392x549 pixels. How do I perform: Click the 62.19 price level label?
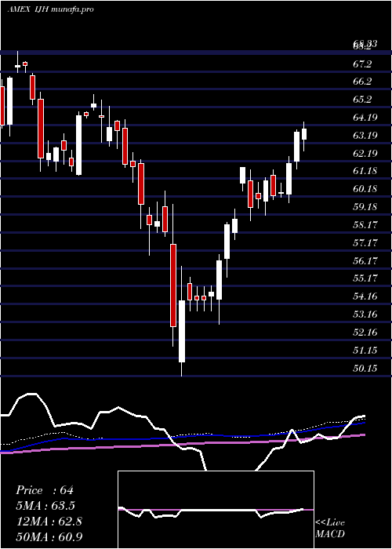tap(365, 154)
